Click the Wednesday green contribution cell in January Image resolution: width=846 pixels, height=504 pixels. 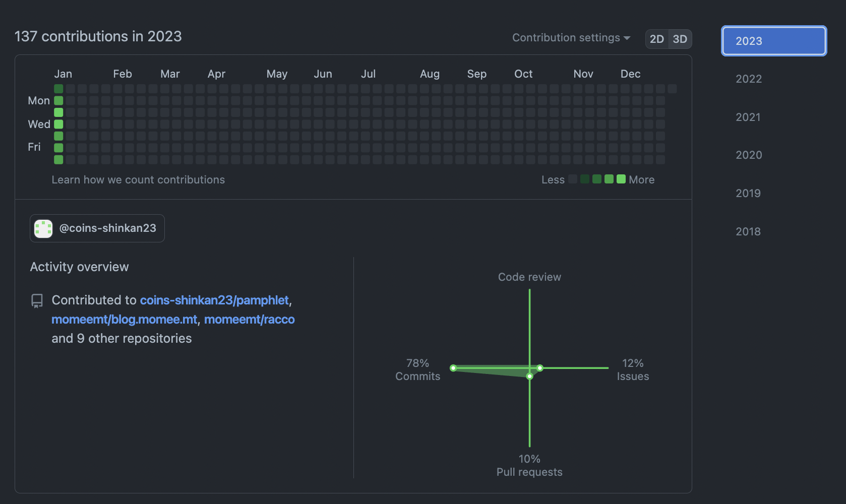(58, 124)
